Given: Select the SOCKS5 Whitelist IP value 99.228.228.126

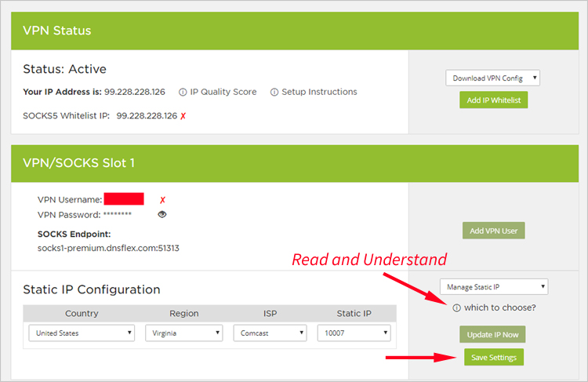Looking at the screenshot, I should pyautogui.click(x=147, y=116).
